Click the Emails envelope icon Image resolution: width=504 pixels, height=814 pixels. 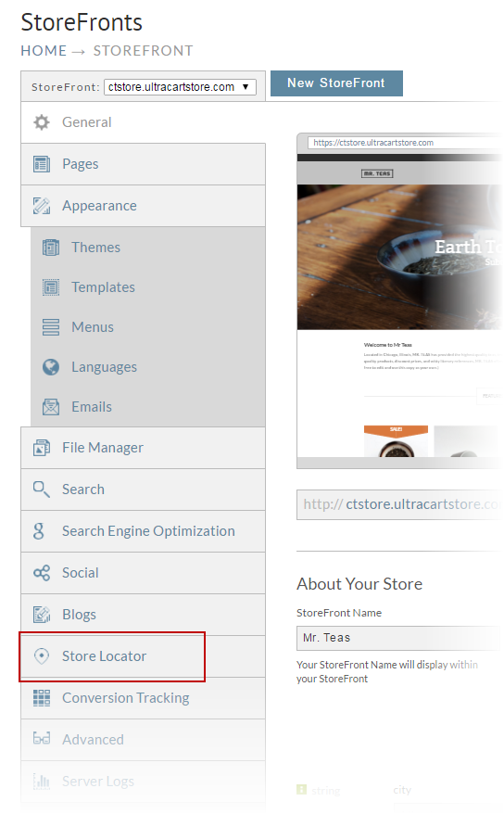51,407
